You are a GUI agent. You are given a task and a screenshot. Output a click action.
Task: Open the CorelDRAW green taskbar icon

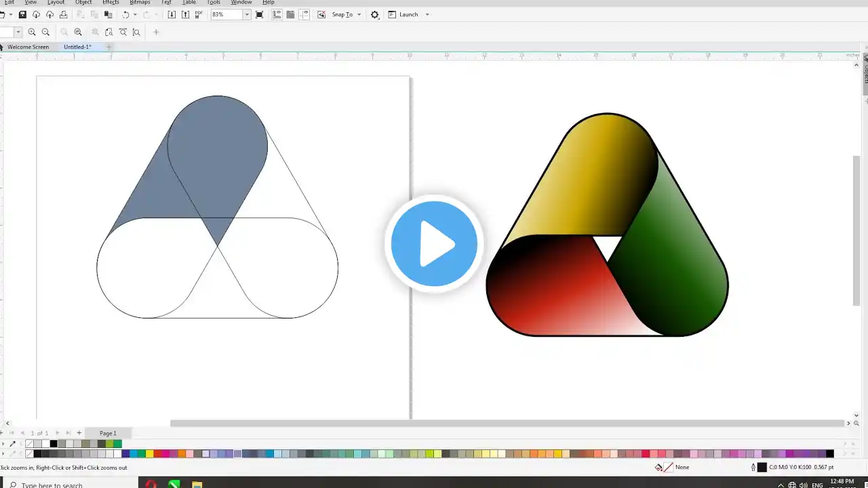174,484
